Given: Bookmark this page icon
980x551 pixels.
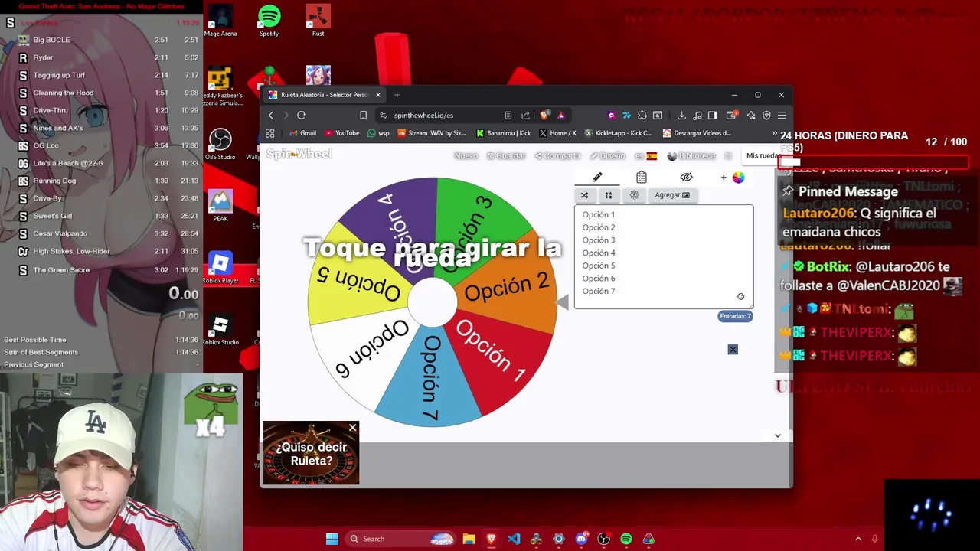Looking at the screenshot, I should pos(363,115).
